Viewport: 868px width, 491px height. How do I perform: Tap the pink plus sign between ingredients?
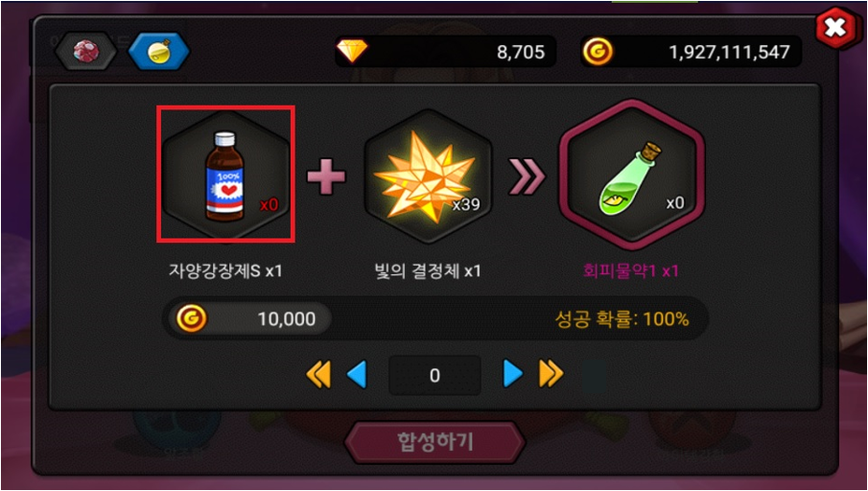click(326, 176)
